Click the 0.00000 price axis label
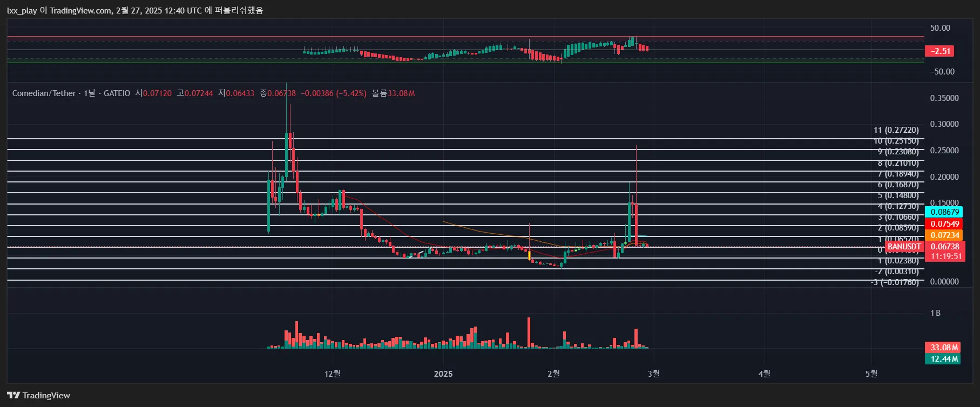Screen dimensions: 980x407 [944, 282]
